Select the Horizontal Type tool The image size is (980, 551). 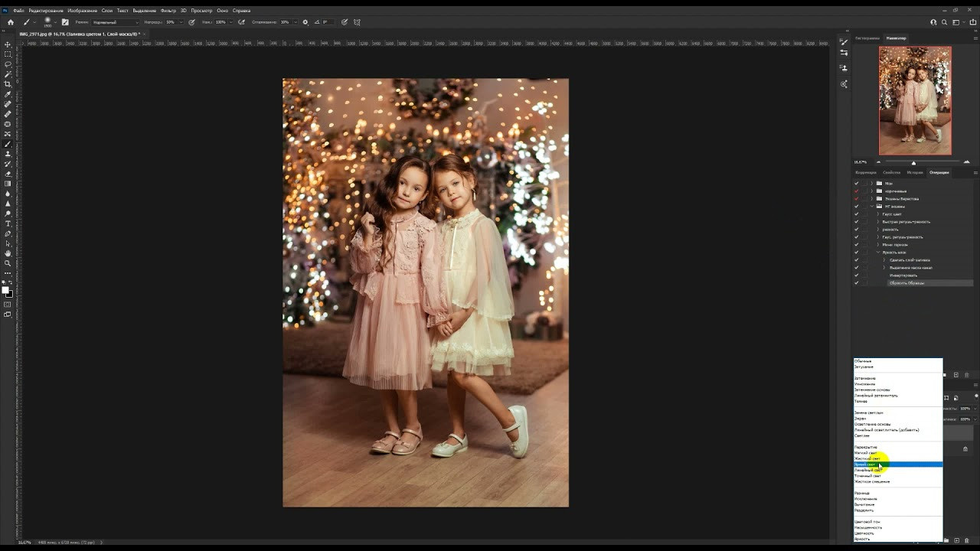(x=8, y=223)
